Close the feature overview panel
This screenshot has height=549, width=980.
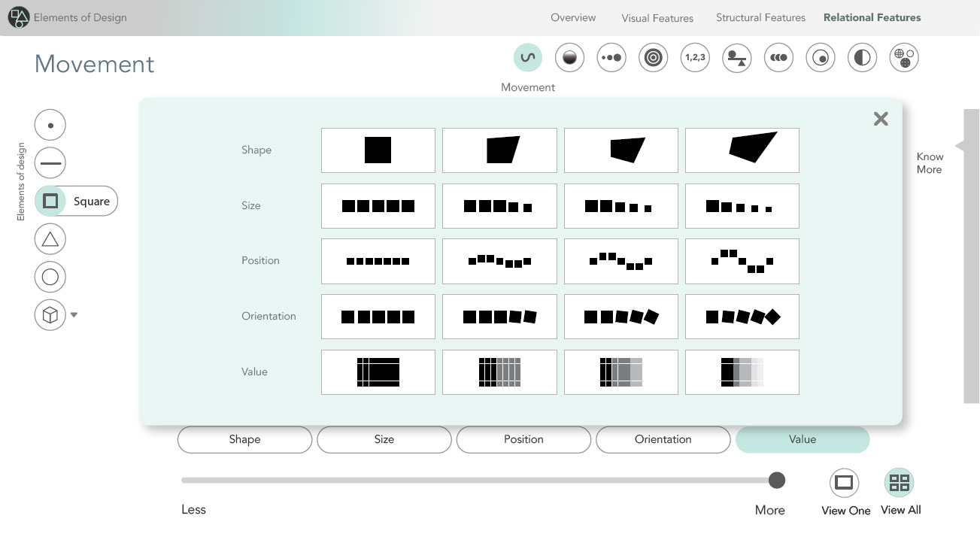[881, 119]
